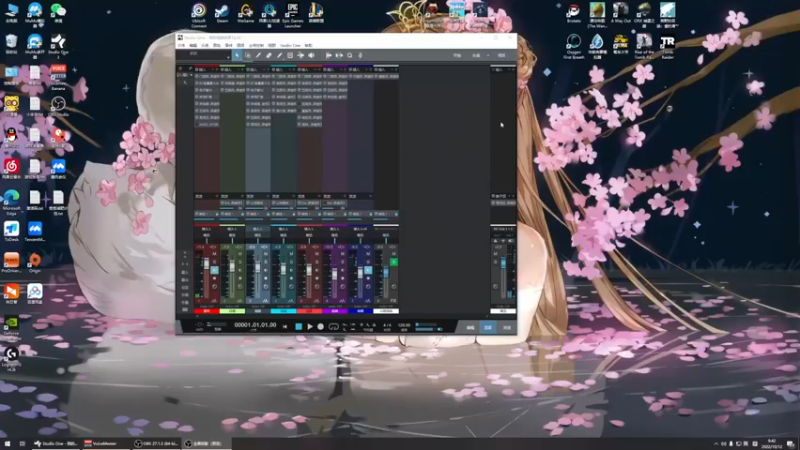The height and width of the screenshot is (450, 800).
Task: Click the Project button in toolbar
Action: pos(502,55)
